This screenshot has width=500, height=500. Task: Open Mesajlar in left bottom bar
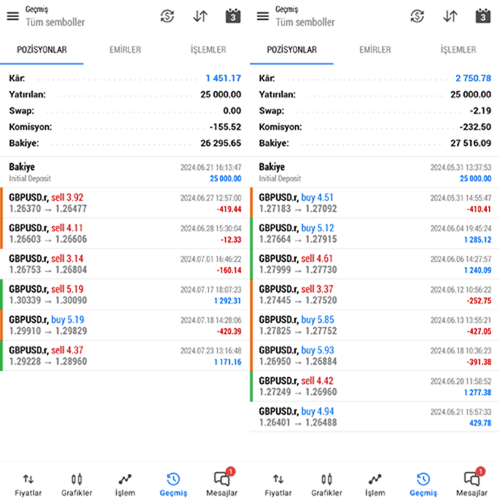click(222, 483)
